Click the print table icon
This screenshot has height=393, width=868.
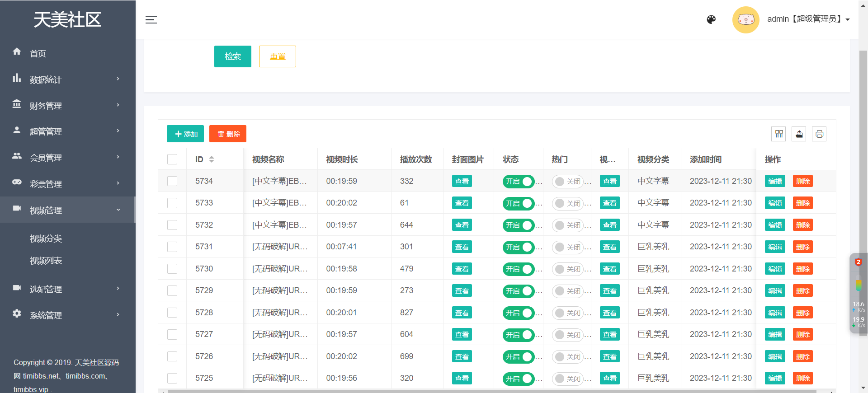[x=819, y=134]
